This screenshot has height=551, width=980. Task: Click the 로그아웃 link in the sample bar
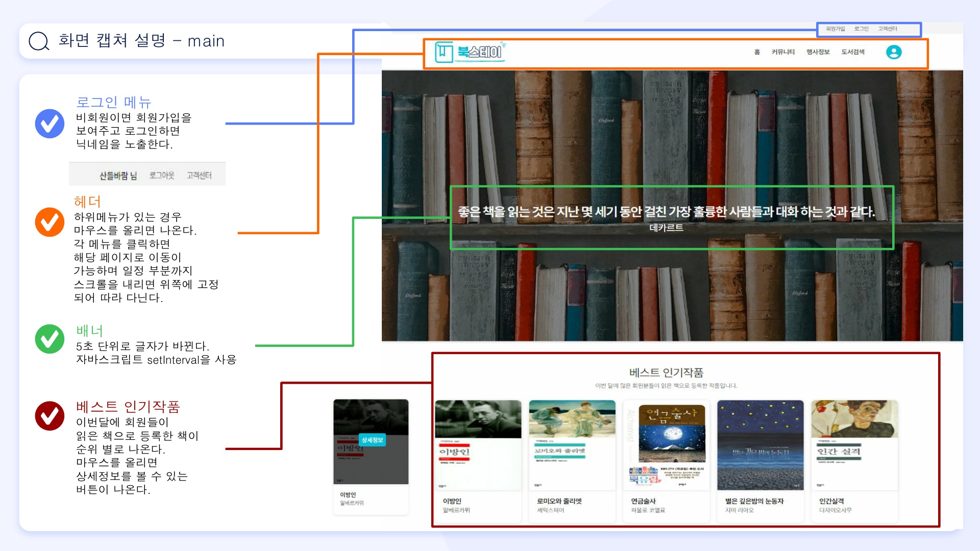pos(162,176)
